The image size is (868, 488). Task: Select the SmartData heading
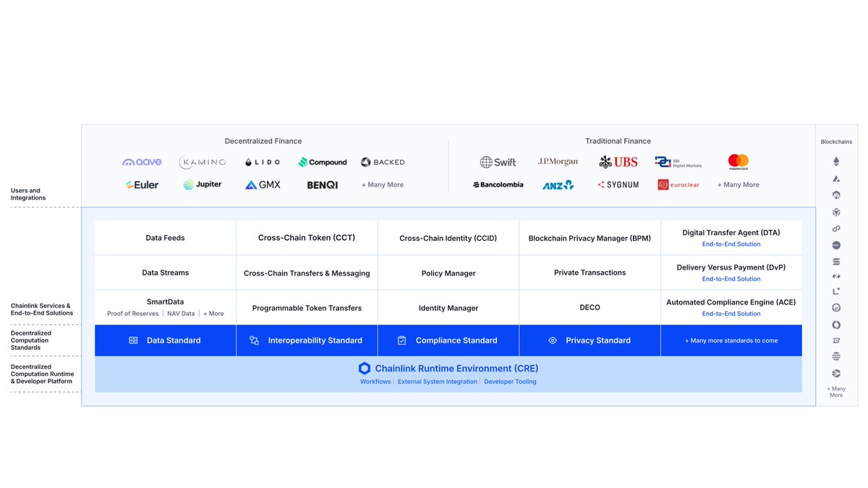165,302
